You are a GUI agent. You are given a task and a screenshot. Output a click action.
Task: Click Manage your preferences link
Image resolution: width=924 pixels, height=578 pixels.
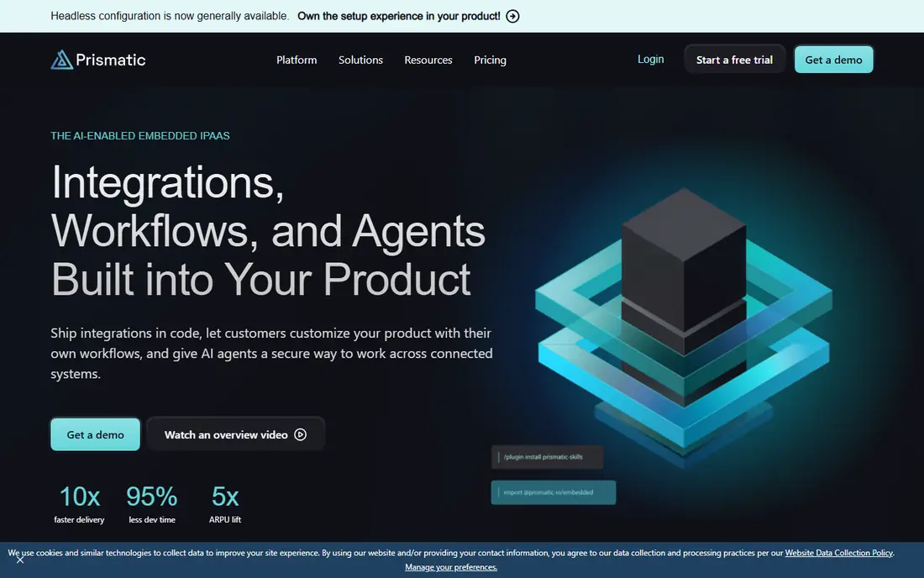(451, 567)
